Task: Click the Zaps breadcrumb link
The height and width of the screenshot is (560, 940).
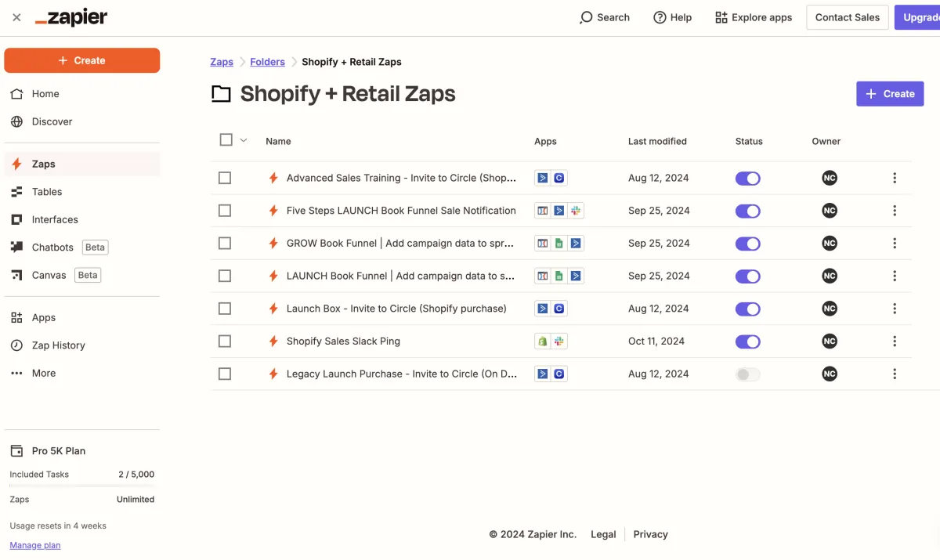Action: [222, 62]
